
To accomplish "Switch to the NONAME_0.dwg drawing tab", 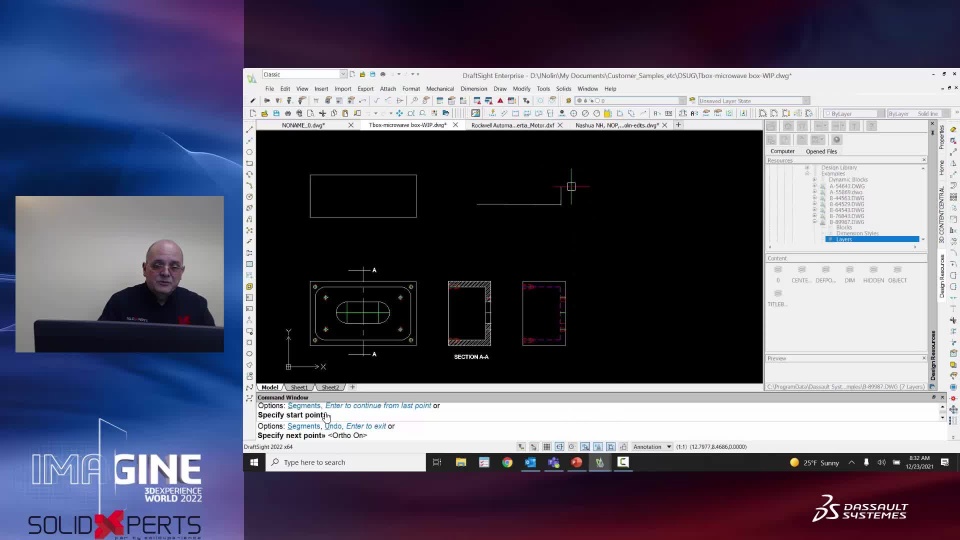I will 304,125.
